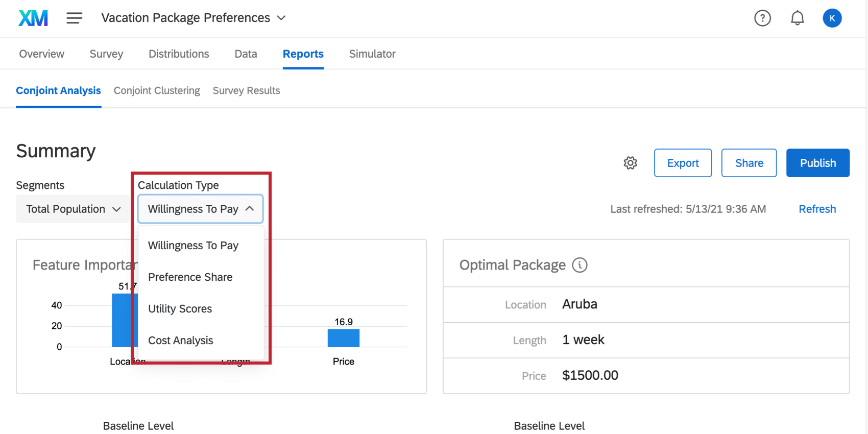Click the Optimal Package info icon

click(580, 265)
